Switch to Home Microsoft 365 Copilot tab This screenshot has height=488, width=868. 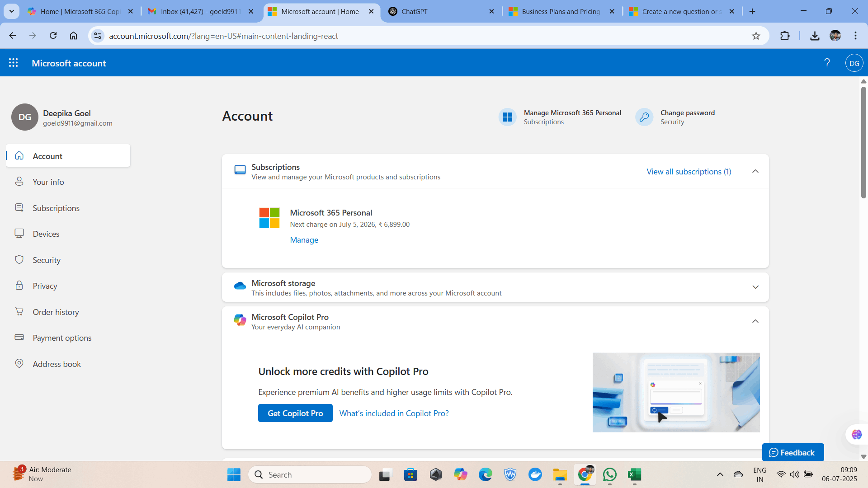pyautogui.click(x=80, y=11)
